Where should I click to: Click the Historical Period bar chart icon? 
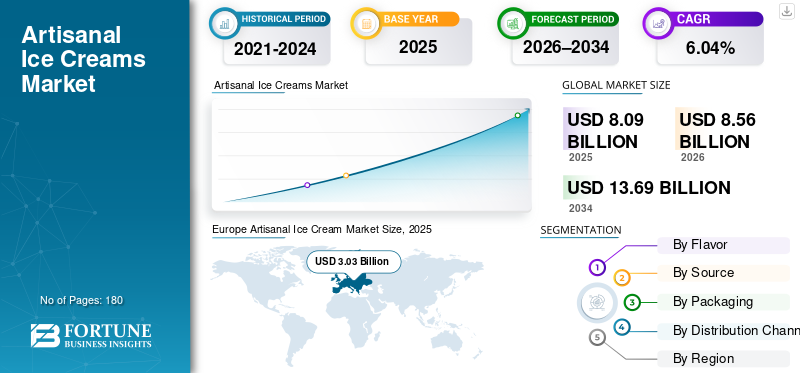click(224, 23)
